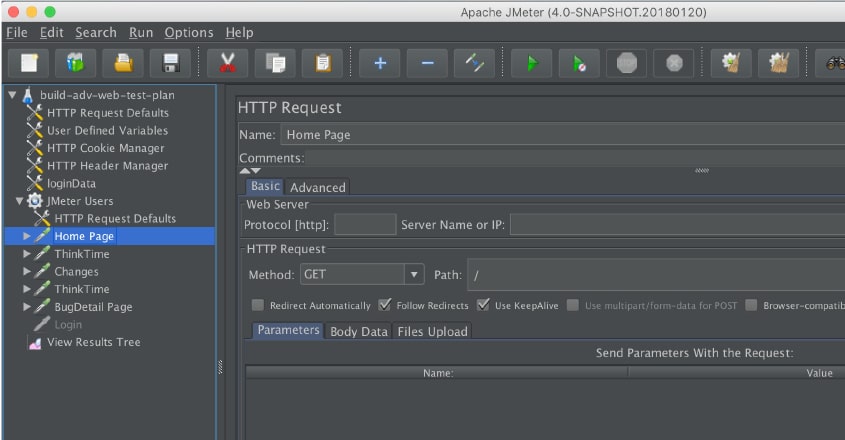Click the Clear All broom icon
The width and height of the screenshot is (845, 440).
tap(778, 63)
